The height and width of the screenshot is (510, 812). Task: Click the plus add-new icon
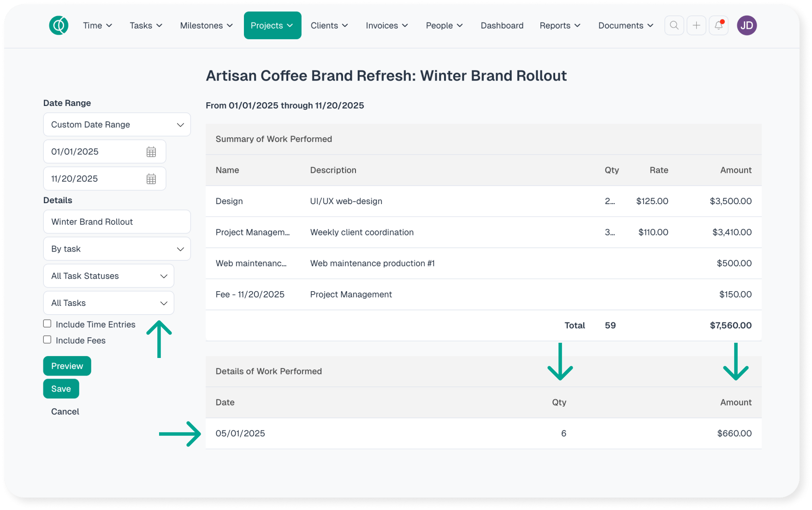point(696,25)
